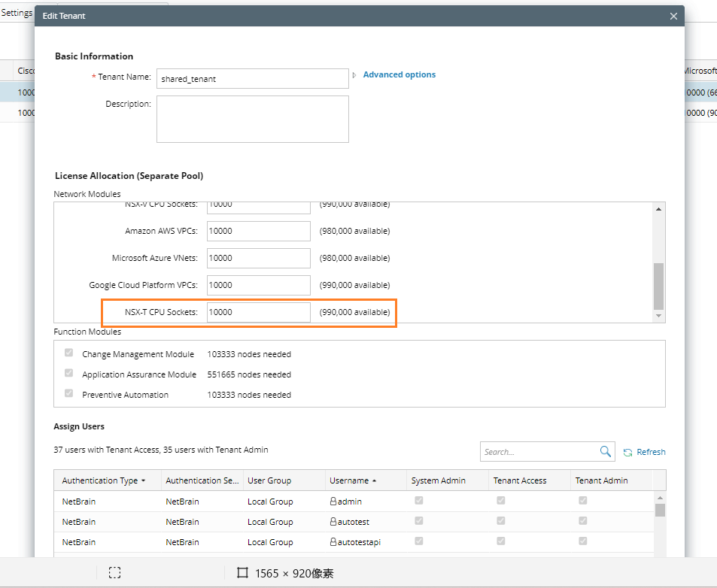This screenshot has height=588, width=717.
Task: Click the screenshot region selector icon in status bar
Action: pyautogui.click(x=114, y=572)
